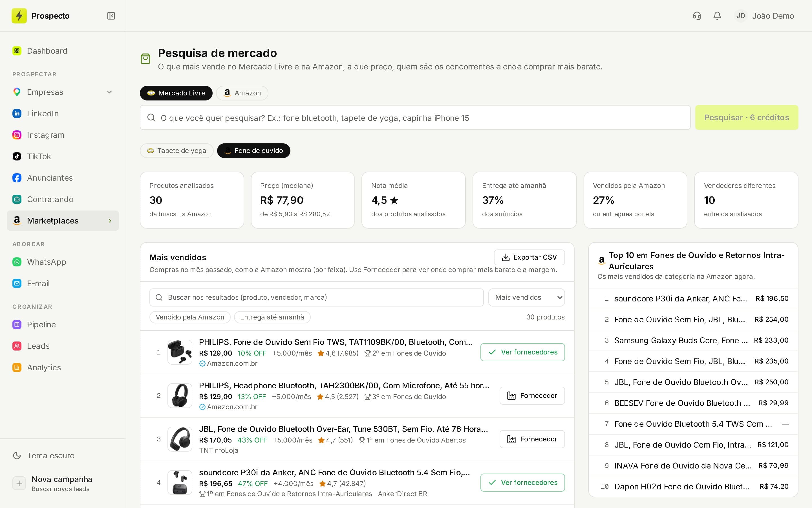
Task: Open the Mais vendidos sort dropdown
Action: click(x=526, y=297)
